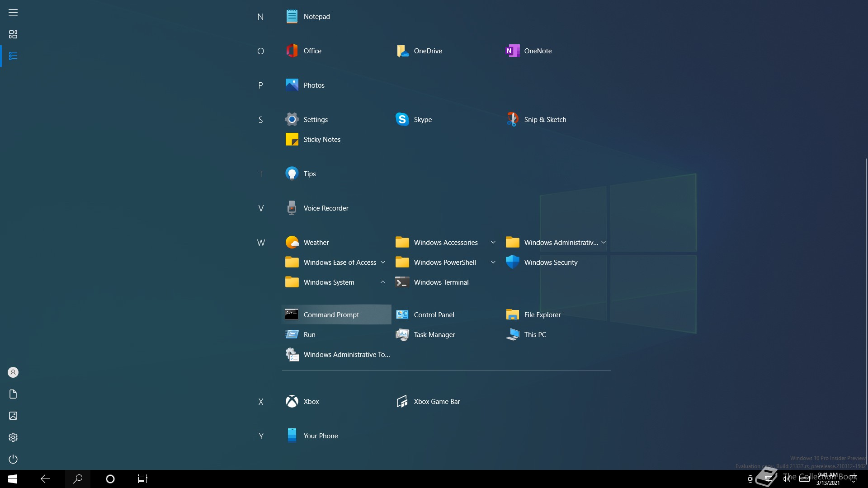The width and height of the screenshot is (868, 488).
Task: Open the OneNote app icon
Action: pyautogui.click(x=512, y=51)
